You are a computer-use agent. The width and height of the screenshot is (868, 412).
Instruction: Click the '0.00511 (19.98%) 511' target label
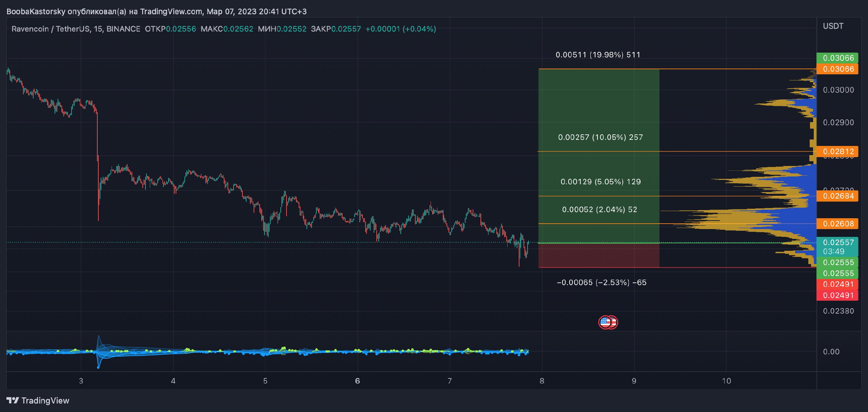click(598, 55)
